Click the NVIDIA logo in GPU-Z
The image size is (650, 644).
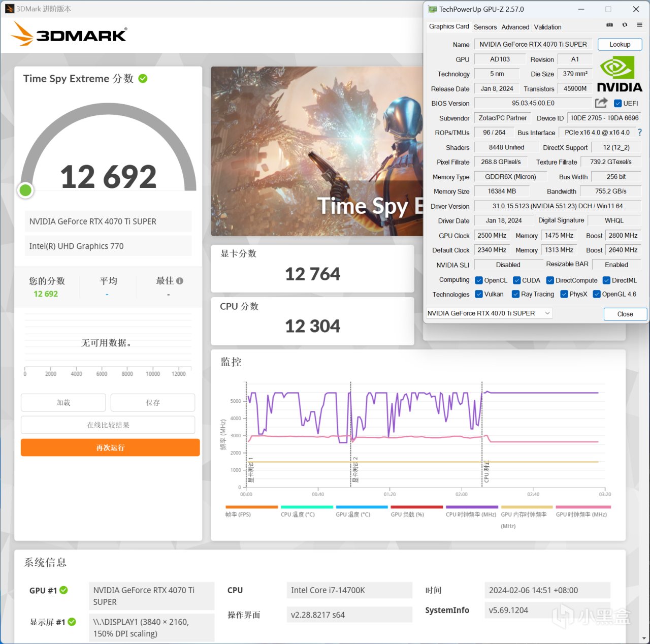click(x=620, y=74)
